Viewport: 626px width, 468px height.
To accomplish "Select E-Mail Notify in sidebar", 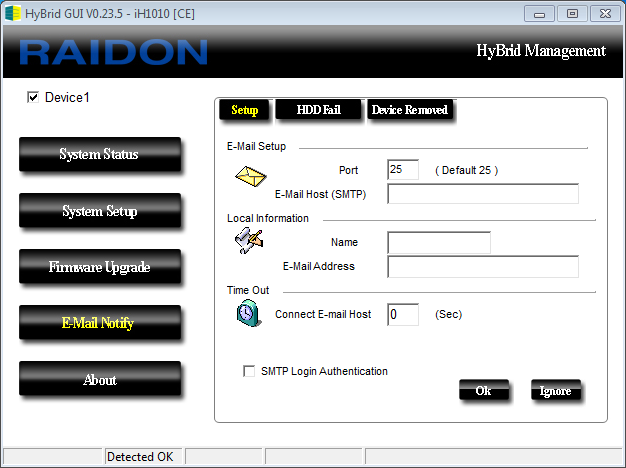I will tap(100, 323).
